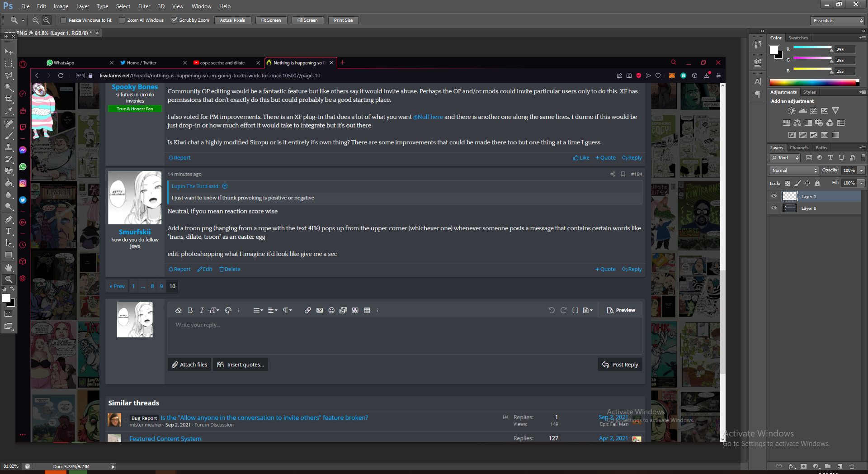Add a Photo Filter adjustment
The height and width of the screenshot is (474, 868).
click(819, 123)
